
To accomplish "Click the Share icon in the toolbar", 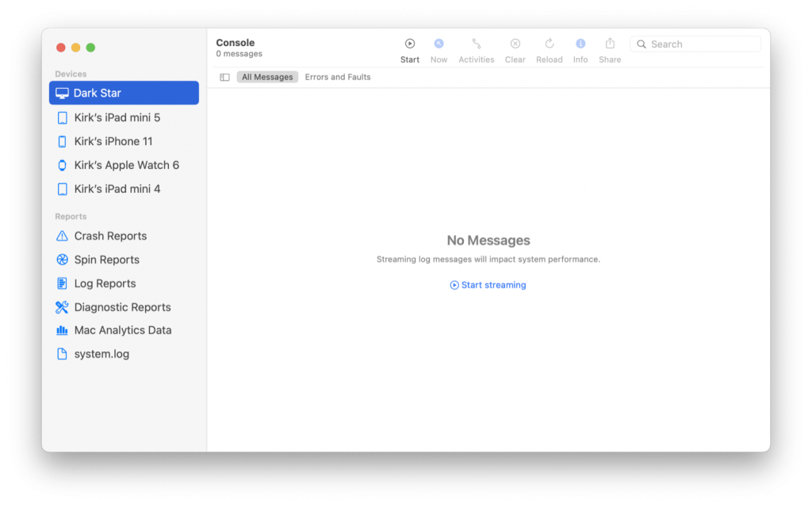I will tap(609, 44).
